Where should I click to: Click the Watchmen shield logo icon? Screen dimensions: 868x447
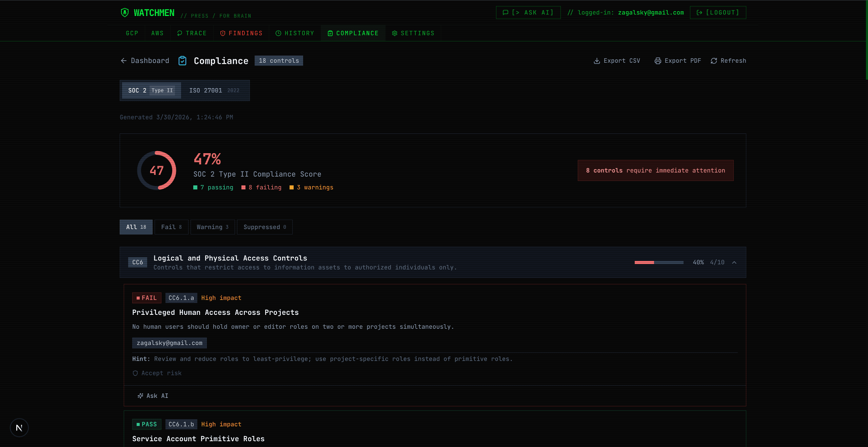point(125,13)
